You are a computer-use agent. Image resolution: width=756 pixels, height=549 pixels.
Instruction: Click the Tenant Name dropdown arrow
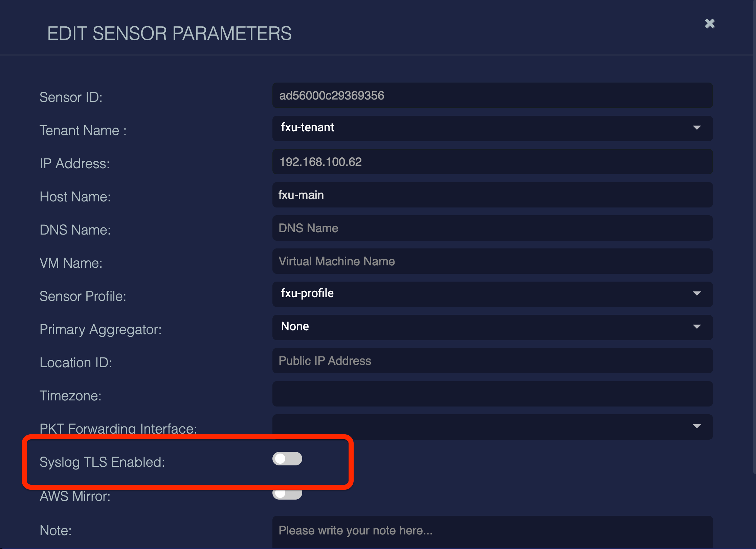pos(696,128)
